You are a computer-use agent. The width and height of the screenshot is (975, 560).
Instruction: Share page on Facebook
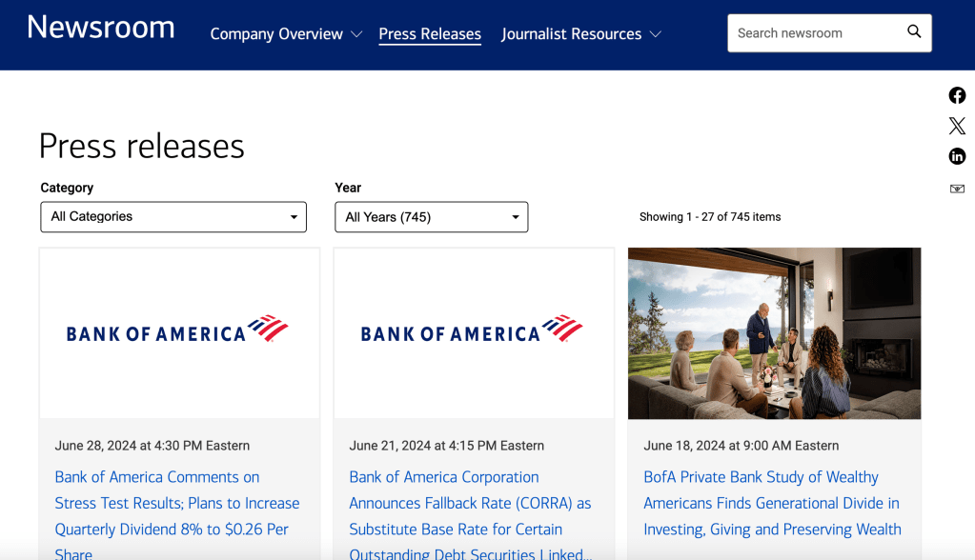[957, 95]
